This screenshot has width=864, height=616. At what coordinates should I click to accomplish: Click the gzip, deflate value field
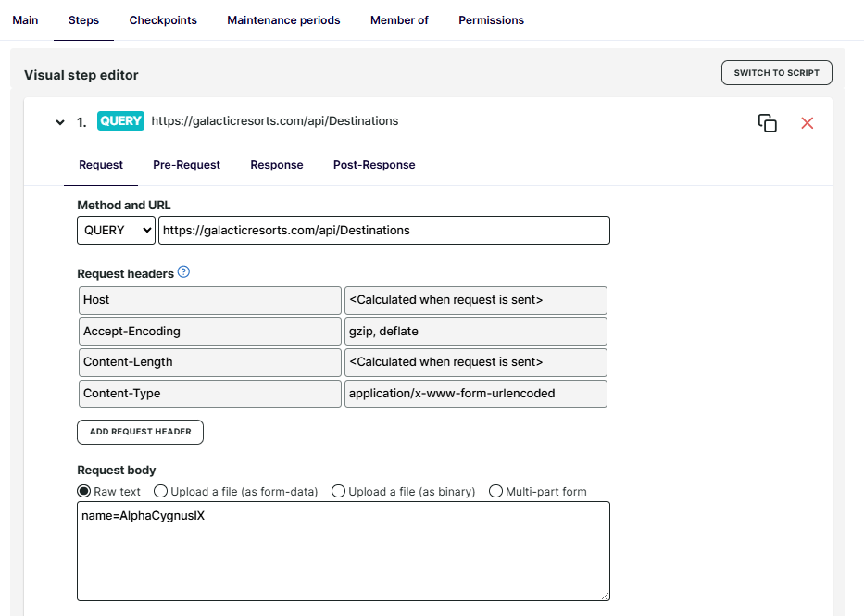pos(476,331)
